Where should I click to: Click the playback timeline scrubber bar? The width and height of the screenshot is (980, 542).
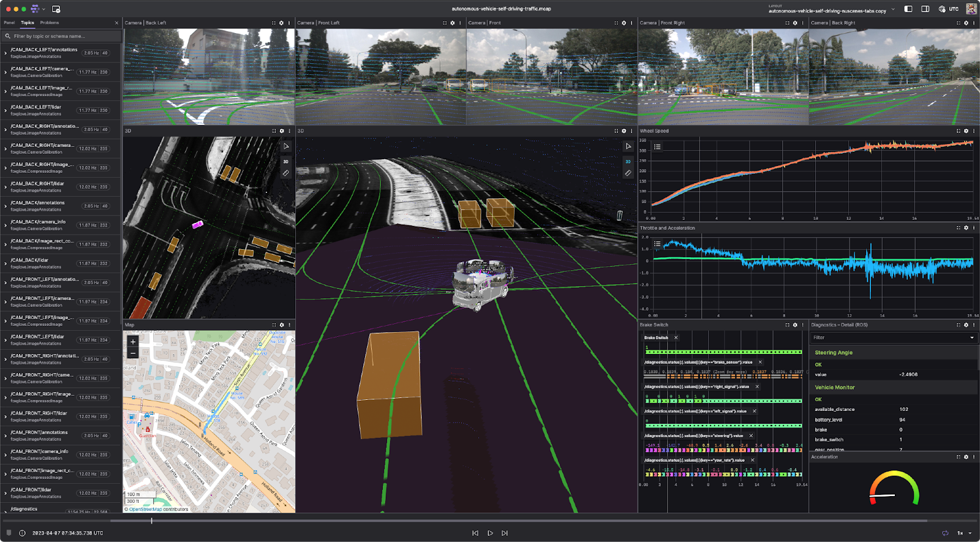pos(490,521)
